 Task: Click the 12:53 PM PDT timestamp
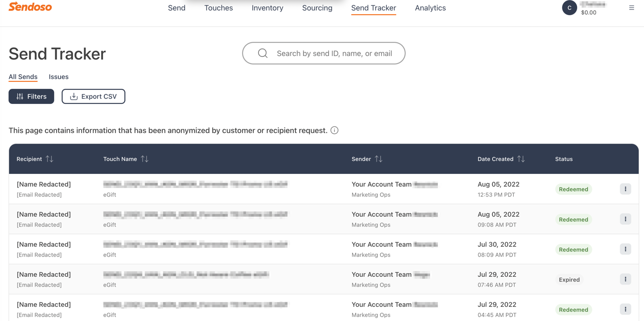coord(496,195)
